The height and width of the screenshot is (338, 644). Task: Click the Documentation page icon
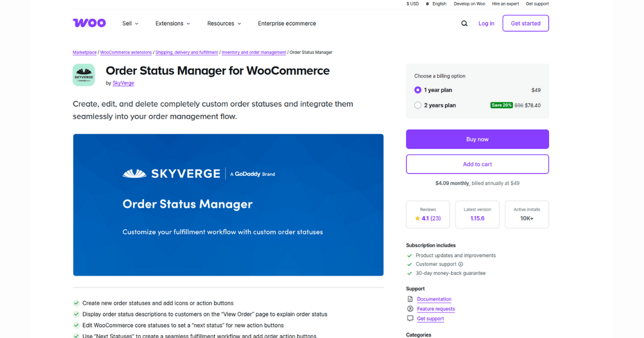[410, 299]
